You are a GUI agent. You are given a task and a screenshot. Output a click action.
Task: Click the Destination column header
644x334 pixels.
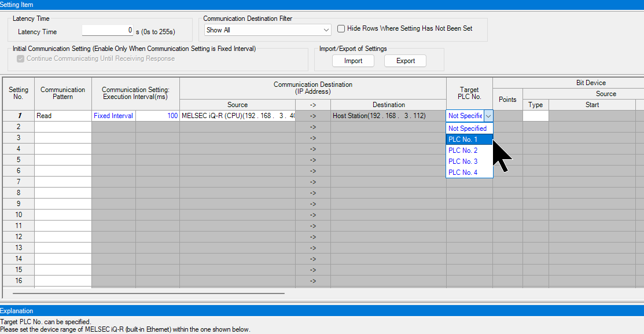coord(388,105)
